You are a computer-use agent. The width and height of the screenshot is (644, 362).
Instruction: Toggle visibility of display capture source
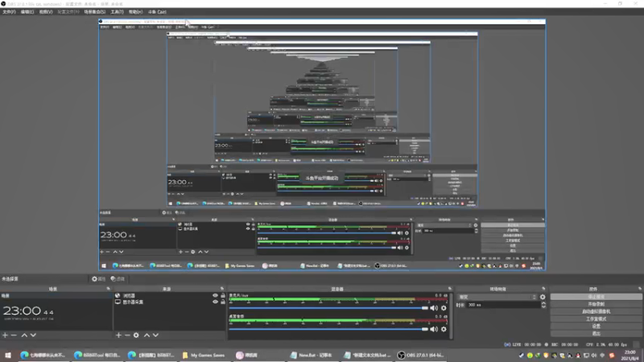click(x=215, y=302)
